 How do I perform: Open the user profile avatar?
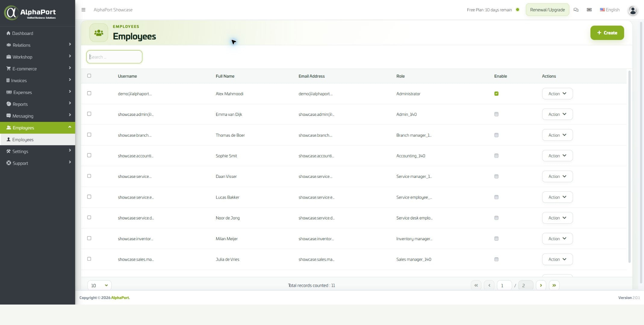pos(633,10)
